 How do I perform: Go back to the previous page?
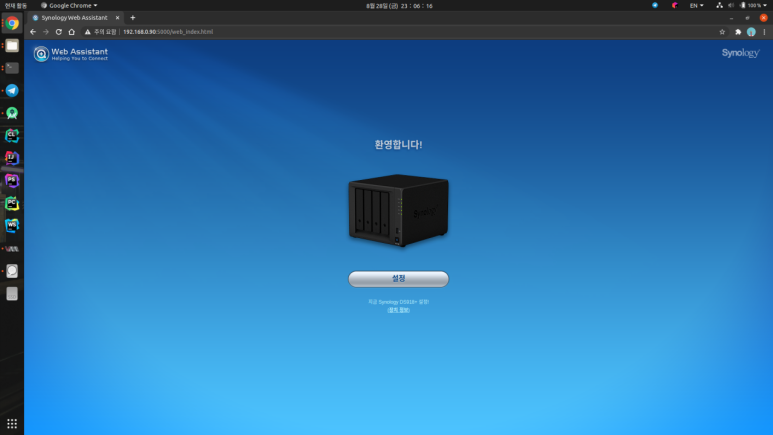pyautogui.click(x=33, y=32)
